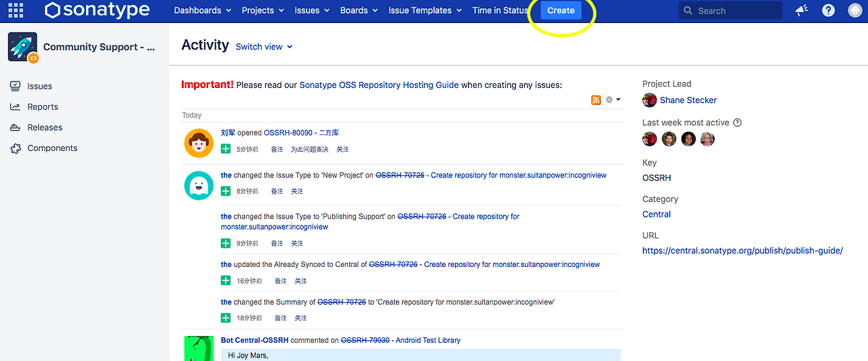Image resolution: width=868 pixels, height=361 pixels.
Task: Open issue OSSRH-80090 - 二方库
Action: 301,133
